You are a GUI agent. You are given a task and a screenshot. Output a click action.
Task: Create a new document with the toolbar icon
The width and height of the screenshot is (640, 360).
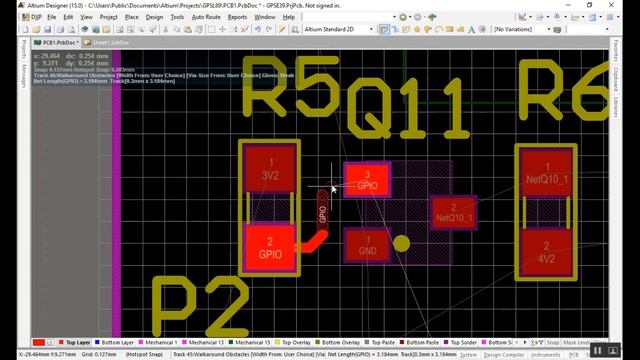pyautogui.click(x=25, y=29)
